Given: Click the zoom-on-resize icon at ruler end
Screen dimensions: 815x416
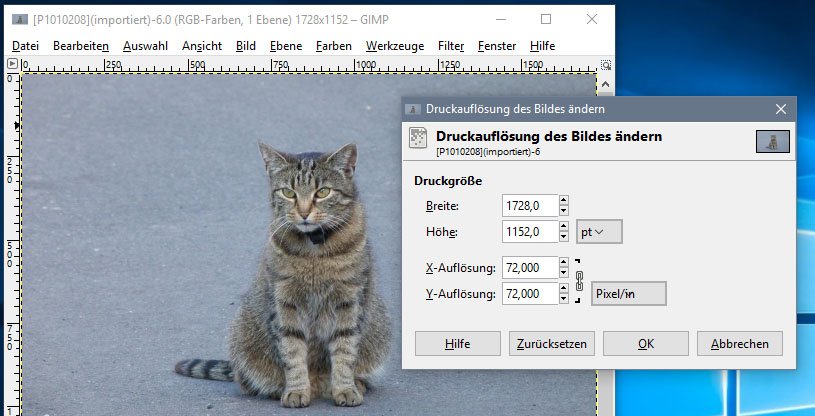Looking at the screenshot, I should 606,65.
